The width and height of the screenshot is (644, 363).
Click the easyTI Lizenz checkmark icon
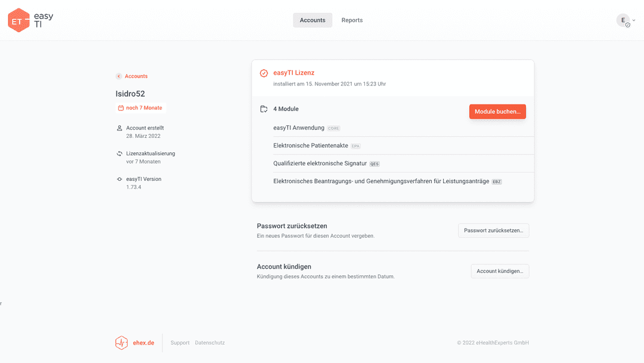(264, 73)
